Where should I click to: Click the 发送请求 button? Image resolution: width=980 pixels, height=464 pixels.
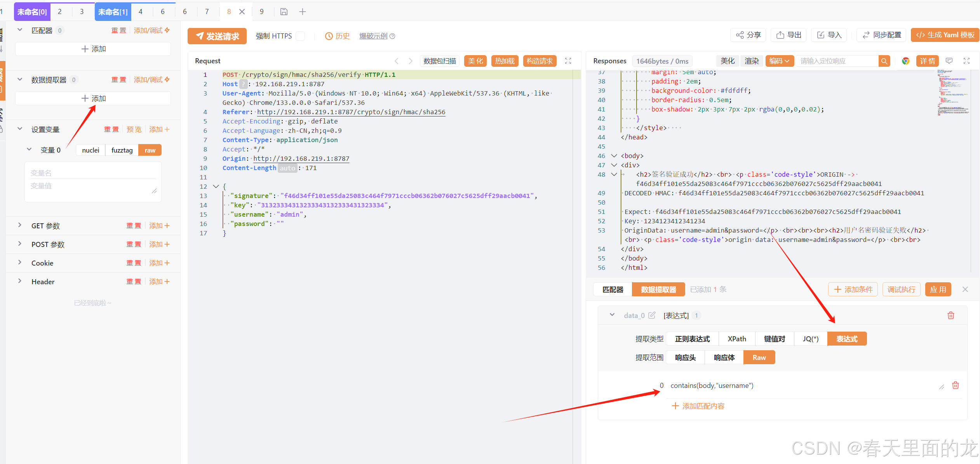(x=217, y=36)
